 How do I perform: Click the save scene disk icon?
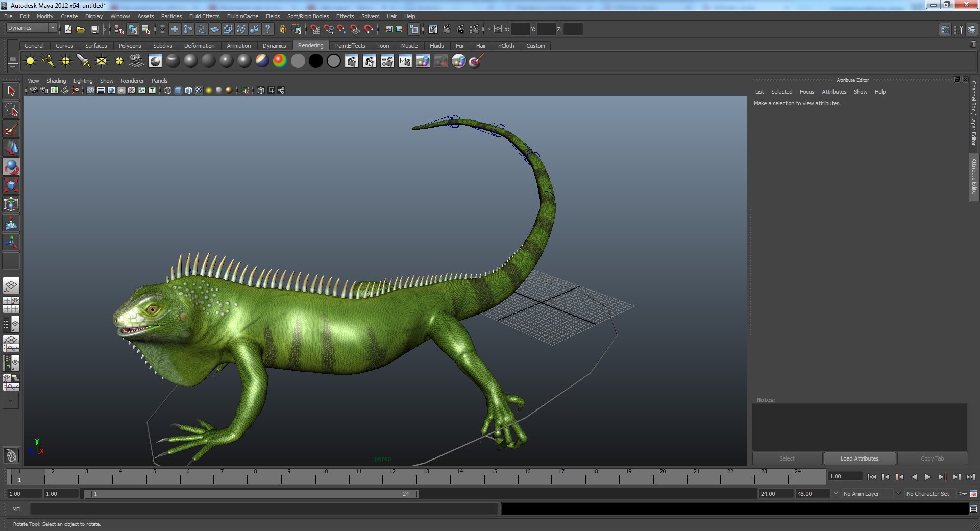pyautogui.click(x=94, y=29)
